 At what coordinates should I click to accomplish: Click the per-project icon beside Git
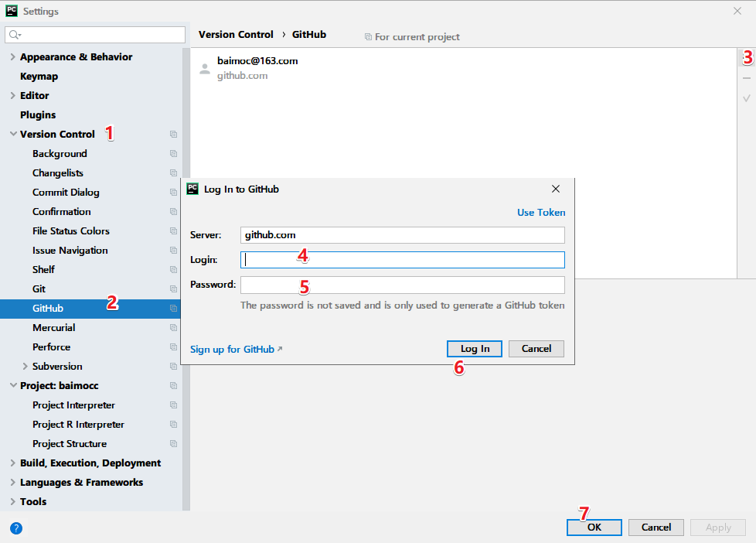[x=174, y=289]
